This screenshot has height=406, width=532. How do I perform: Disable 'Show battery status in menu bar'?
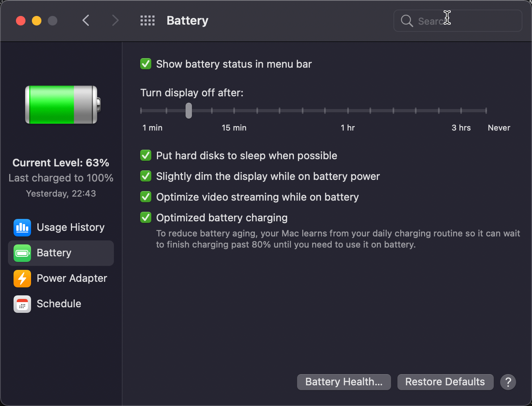(146, 64)
